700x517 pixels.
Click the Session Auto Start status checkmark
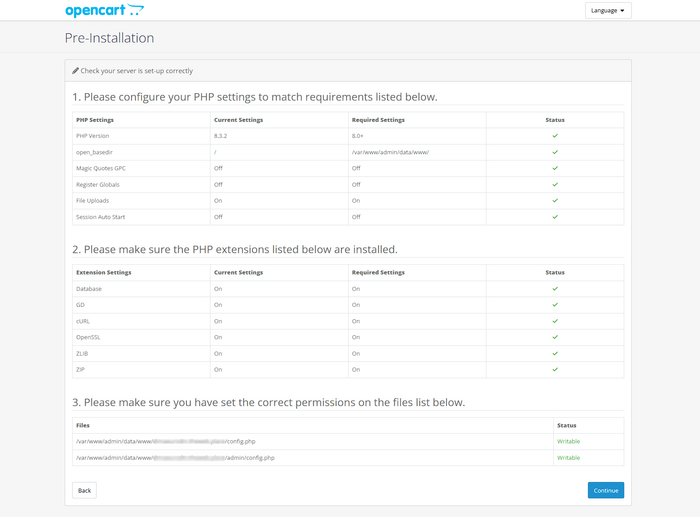click(x=555, y=216)
